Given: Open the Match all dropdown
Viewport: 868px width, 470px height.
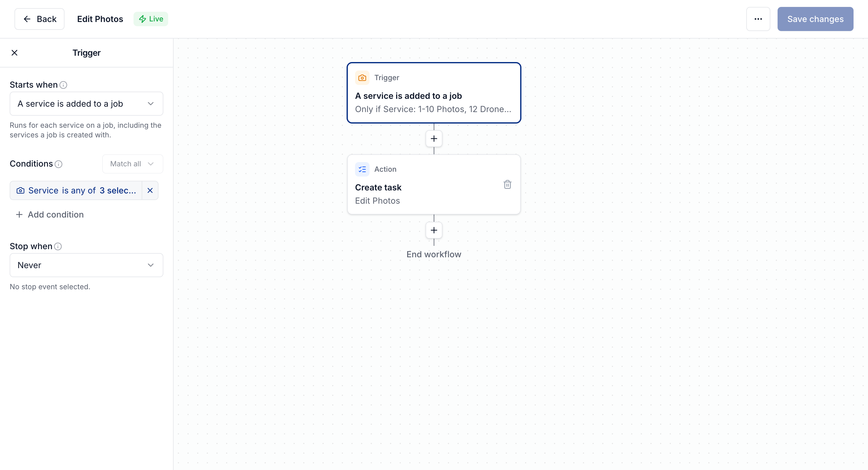Looking at the screenshot, I should 133,164.
